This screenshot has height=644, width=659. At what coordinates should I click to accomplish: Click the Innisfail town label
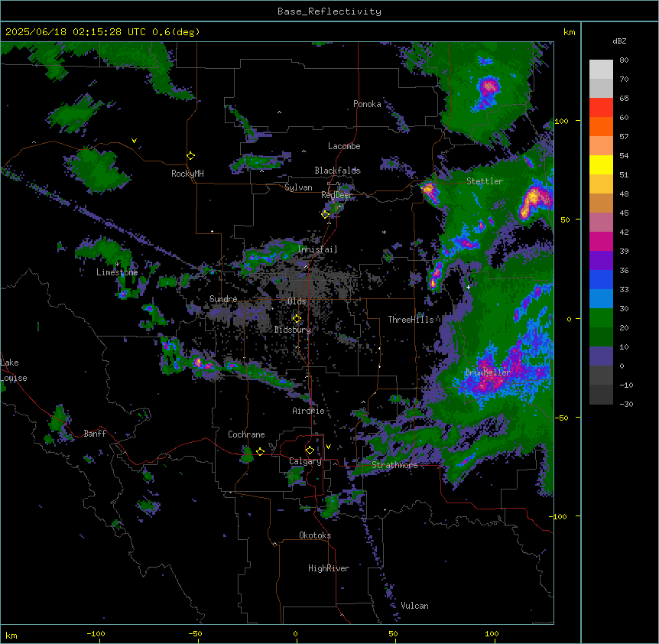(317, 249)
